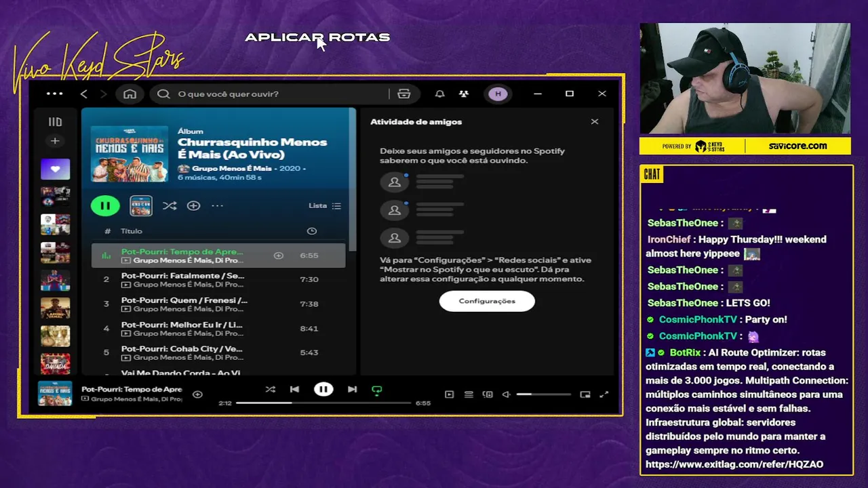Select track Pot-Pourri: Melhor Eu Ir
The height and width of the screenshot is (488, 868).
218,328
